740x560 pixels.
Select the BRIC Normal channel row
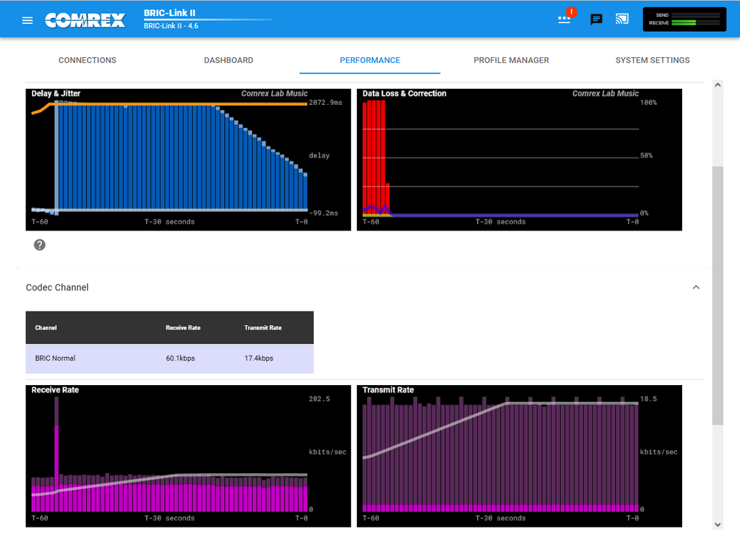[x=170, y=358]
